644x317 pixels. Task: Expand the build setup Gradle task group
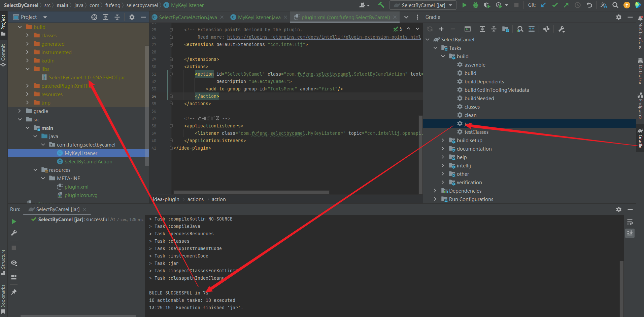click(x=443, y=140)
